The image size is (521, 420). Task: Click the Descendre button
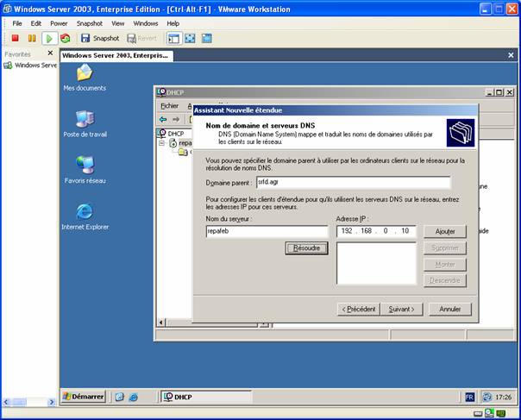click(x=445, y=280)
